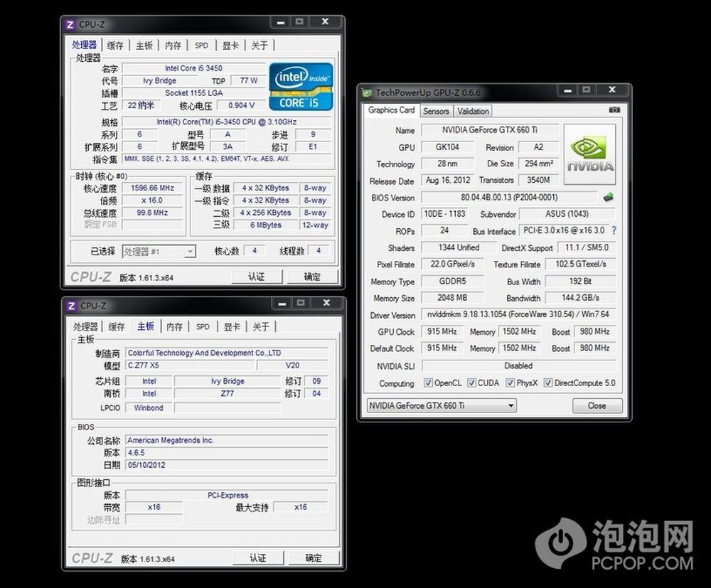Click the Bus Interface question mark icon
The width and height of the screenshot is (711, 588).
click(x=614, y=231)
